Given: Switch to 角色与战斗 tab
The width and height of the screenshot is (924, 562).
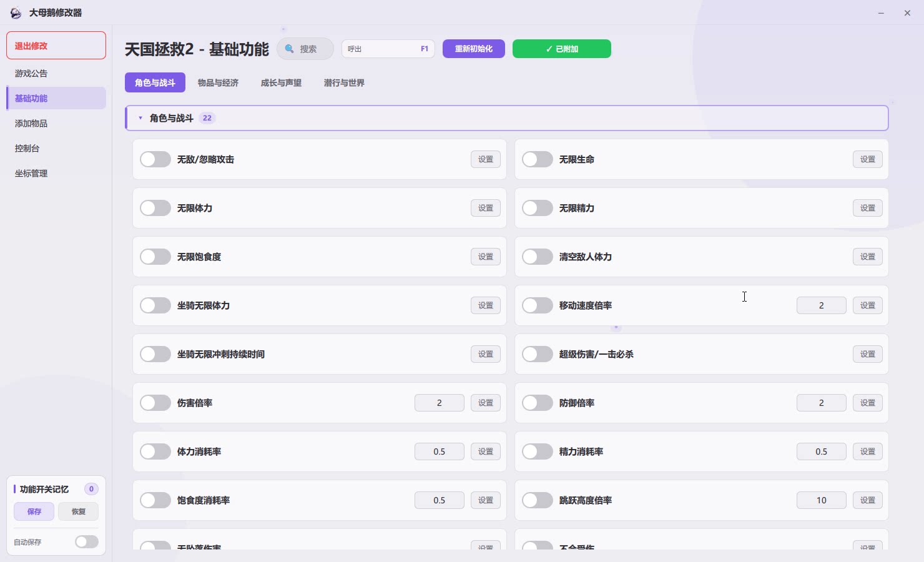Looking at the screenshot, I should pyautogui.click(x=155, y=82).
